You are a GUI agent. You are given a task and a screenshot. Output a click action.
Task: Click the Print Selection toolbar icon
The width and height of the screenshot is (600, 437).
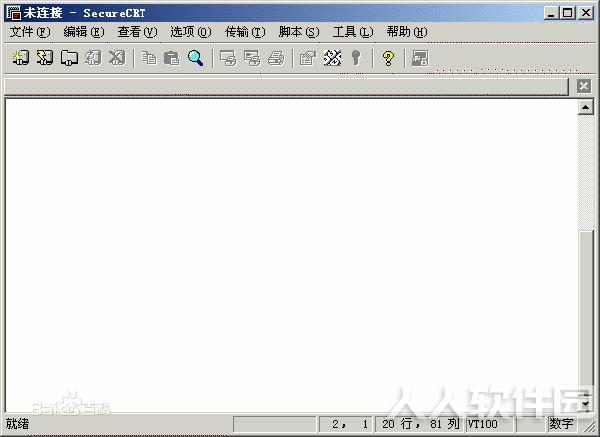[x=252, y=58]
